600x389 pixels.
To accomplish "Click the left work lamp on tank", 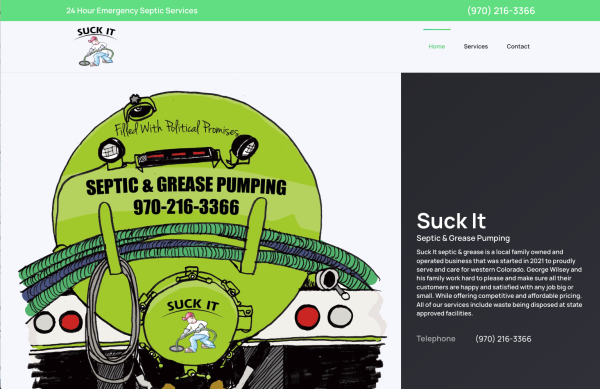I will point(111,151).
